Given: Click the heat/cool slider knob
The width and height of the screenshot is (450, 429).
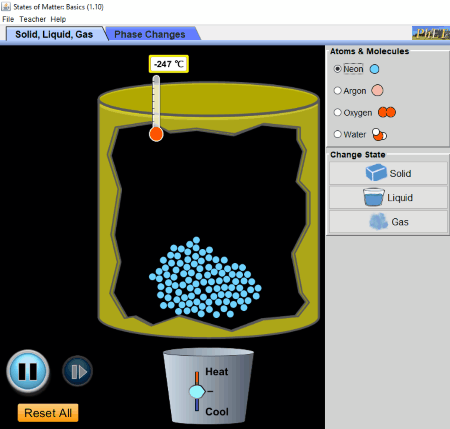Looking at the screenshot, I should 197,392.
